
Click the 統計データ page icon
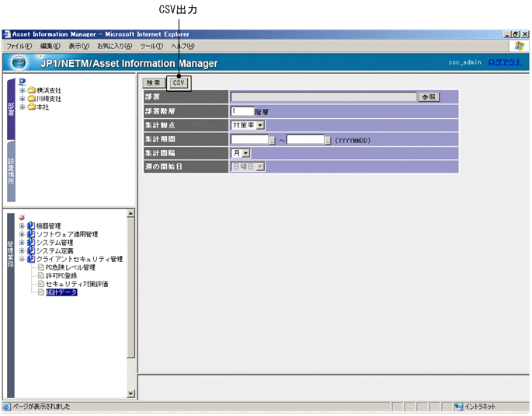pos(41,292)
